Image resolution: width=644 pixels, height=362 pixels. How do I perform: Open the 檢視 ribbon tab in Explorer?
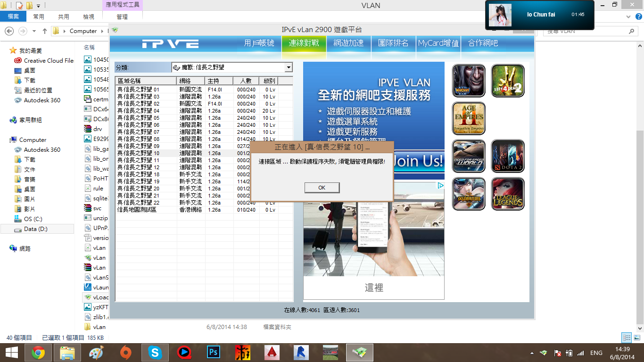point(89,16)
